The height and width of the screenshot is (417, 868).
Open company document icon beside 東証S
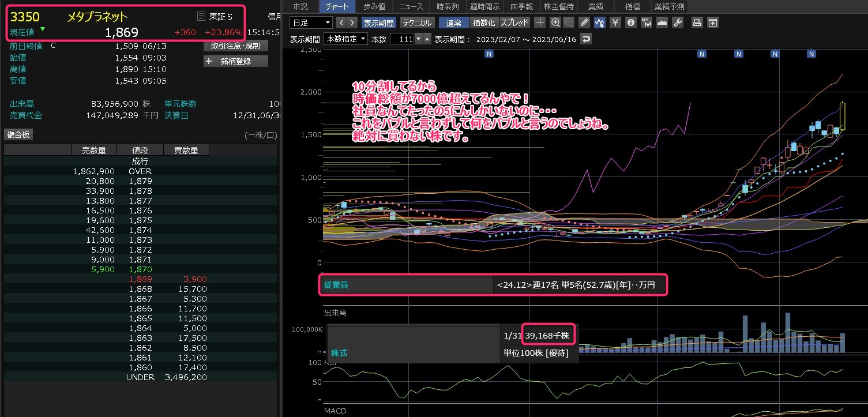pos(201,16)
